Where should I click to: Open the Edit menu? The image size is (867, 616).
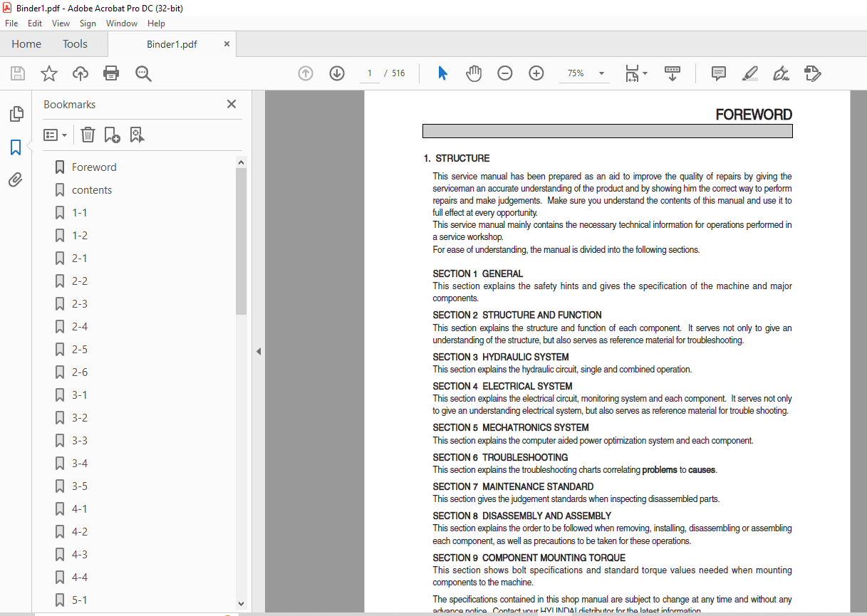tap(35, 24)
